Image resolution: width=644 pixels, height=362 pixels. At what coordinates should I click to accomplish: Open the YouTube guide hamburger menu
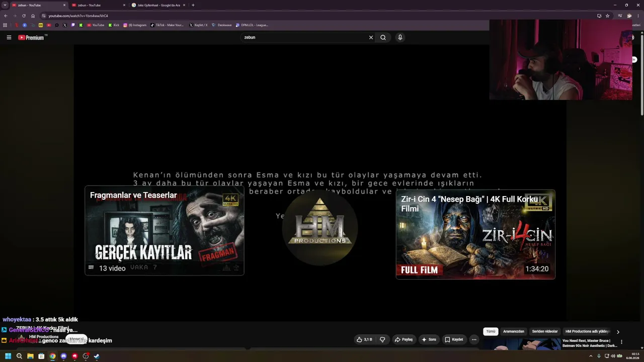point(9,37)
